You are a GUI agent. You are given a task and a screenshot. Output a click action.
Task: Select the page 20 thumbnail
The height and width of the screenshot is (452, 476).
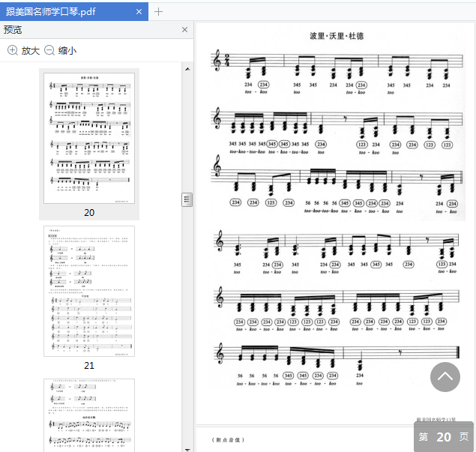pyautogui.click(x=89, y=138)
